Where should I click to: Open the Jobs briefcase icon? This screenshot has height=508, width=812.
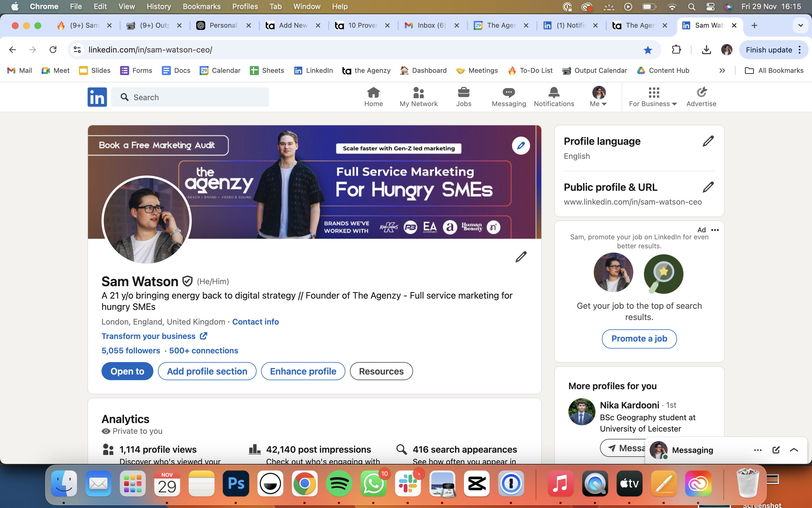click(464, 97)
